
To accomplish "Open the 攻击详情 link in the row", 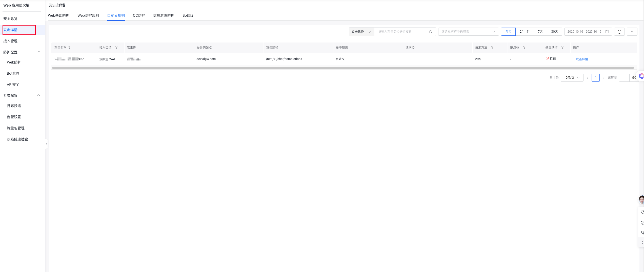I will click(x=582, y=59).
